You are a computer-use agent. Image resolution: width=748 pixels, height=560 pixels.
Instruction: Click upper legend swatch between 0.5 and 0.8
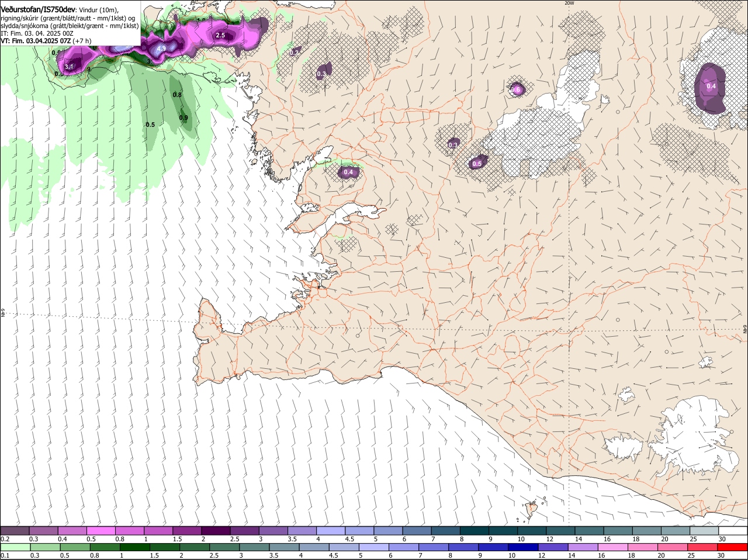tap(101, 531)
